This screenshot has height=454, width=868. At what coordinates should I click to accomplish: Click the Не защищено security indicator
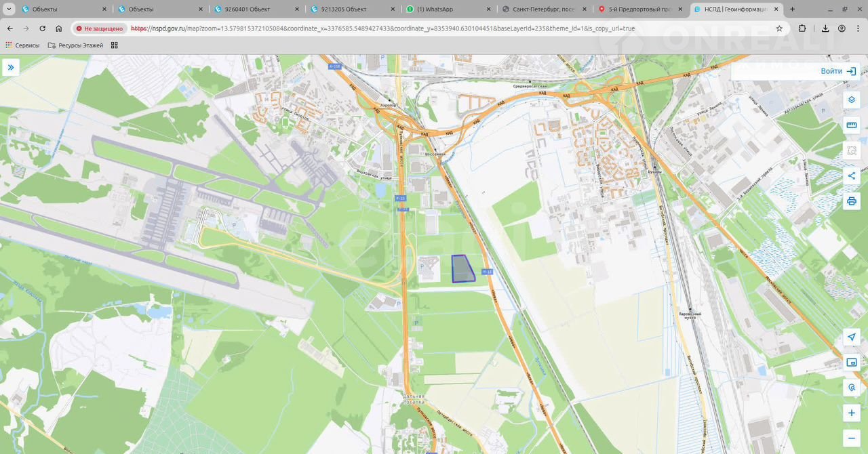pos(100,28)
